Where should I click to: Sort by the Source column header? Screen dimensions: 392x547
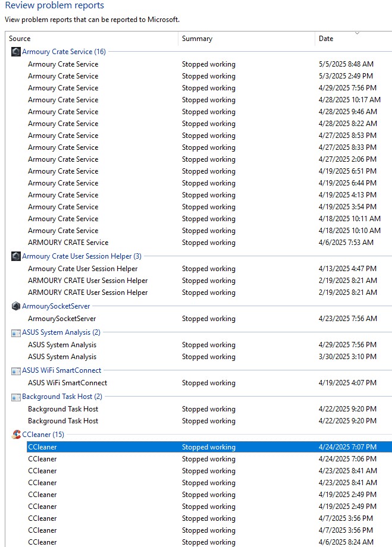tap(92, 39)
